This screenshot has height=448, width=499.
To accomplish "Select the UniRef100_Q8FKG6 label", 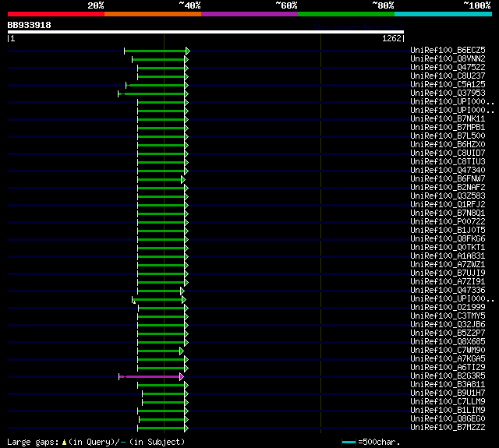I will click(448, 238).
